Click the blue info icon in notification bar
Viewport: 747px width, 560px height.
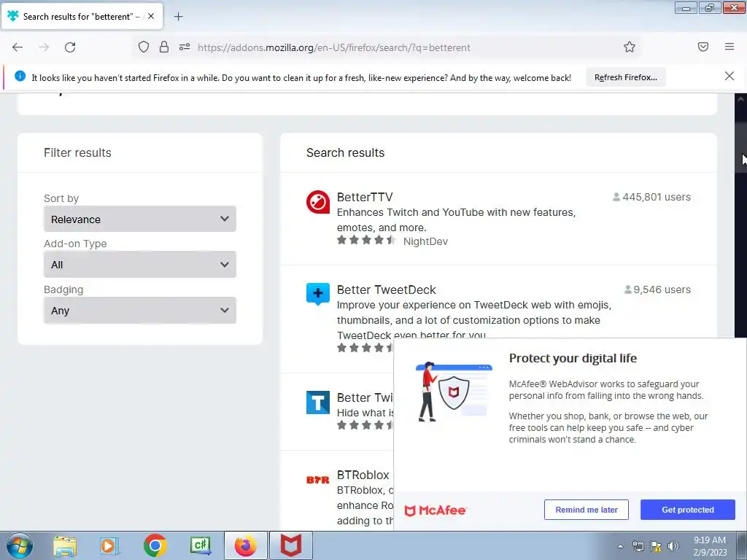(20, 76)
